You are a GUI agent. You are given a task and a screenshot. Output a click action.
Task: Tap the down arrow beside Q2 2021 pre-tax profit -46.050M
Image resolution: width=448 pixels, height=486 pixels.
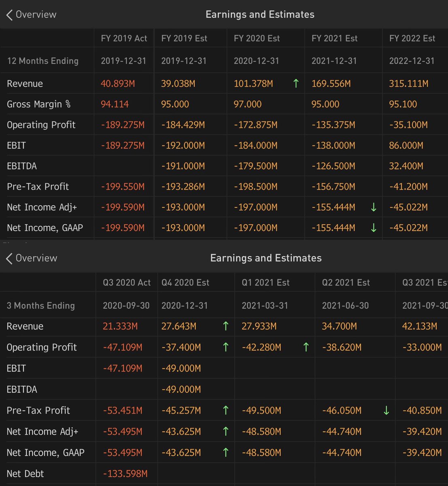[x=386, y=410]
